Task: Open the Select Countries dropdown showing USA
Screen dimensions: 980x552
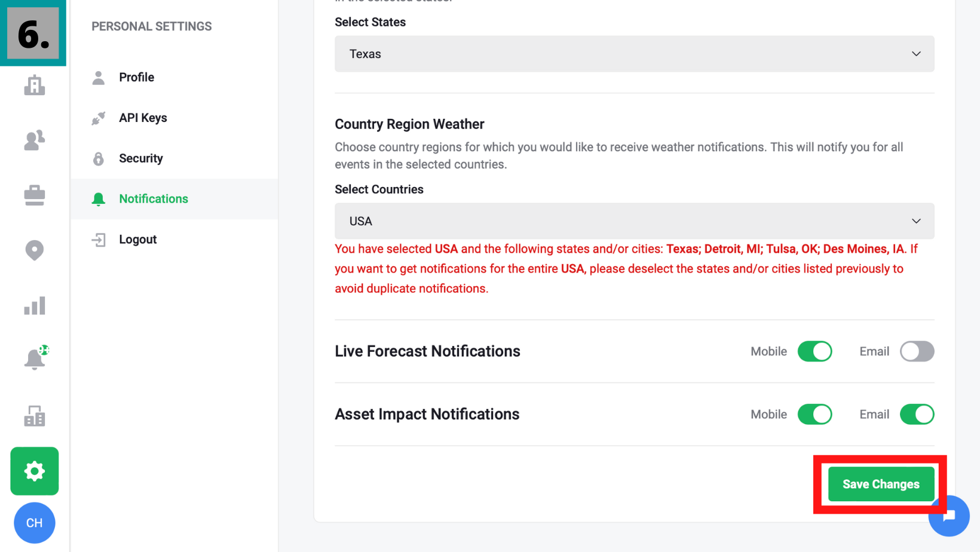Action: tap(634, 221)
